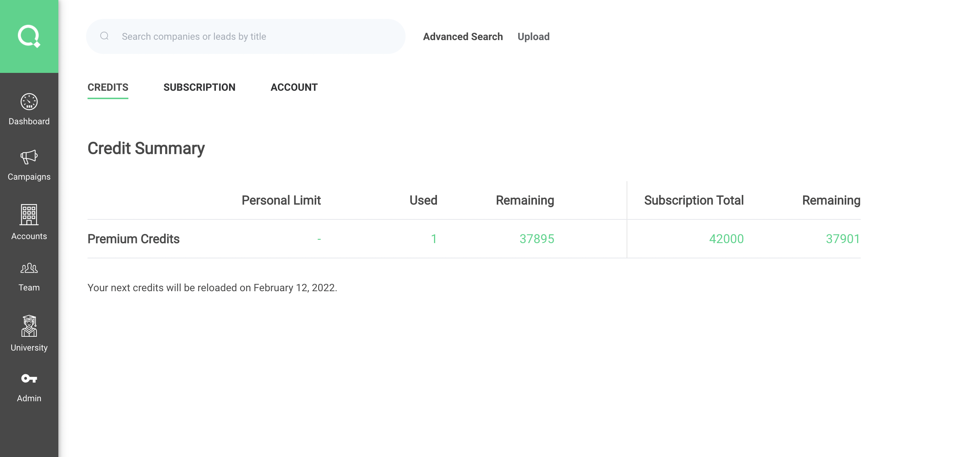Click the Admin key icon
This screenshot has height=457, width=980.
29,378
